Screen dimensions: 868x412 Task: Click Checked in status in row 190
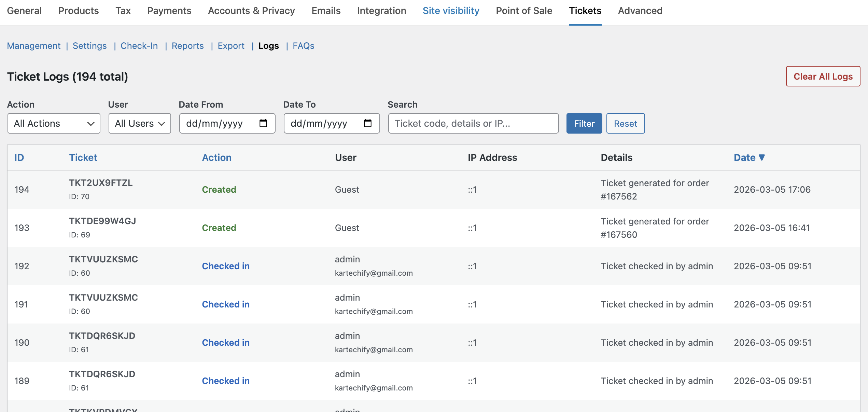click(x=226, y=343)
